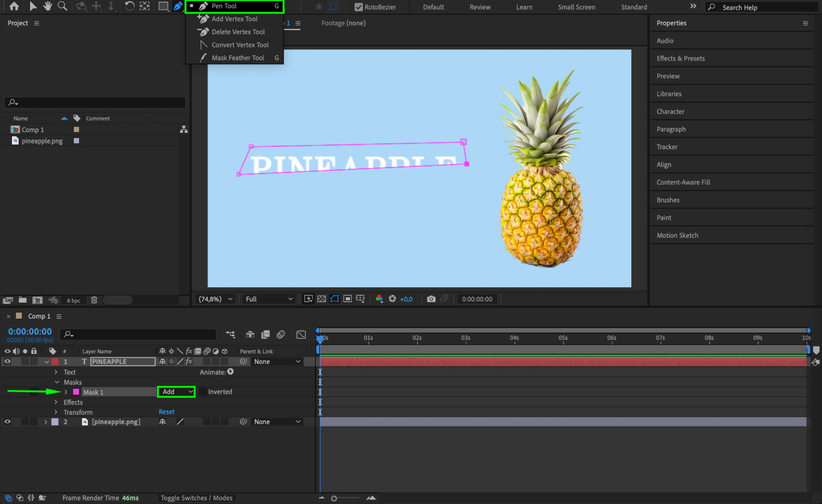The width and height of the screenshot is (822, 504).
Task: Click the Home icon in toolbar
Action: click(x=14, y=6)
